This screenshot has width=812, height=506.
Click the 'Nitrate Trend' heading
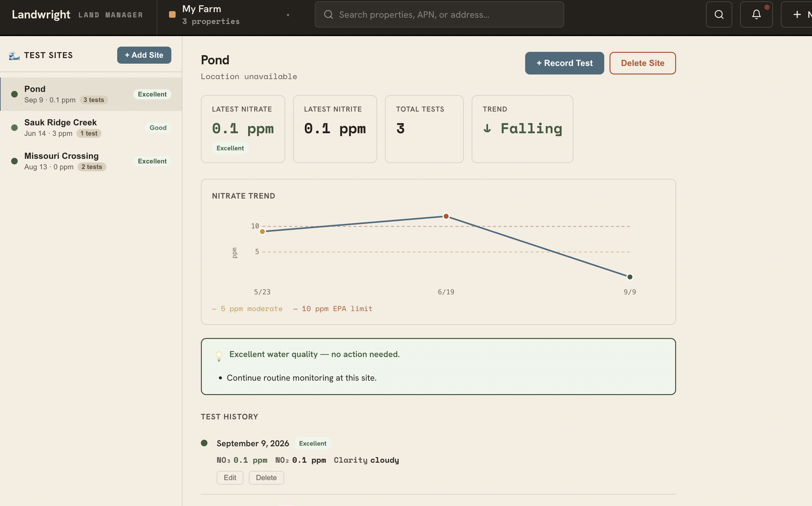click(x=243, y=196)
